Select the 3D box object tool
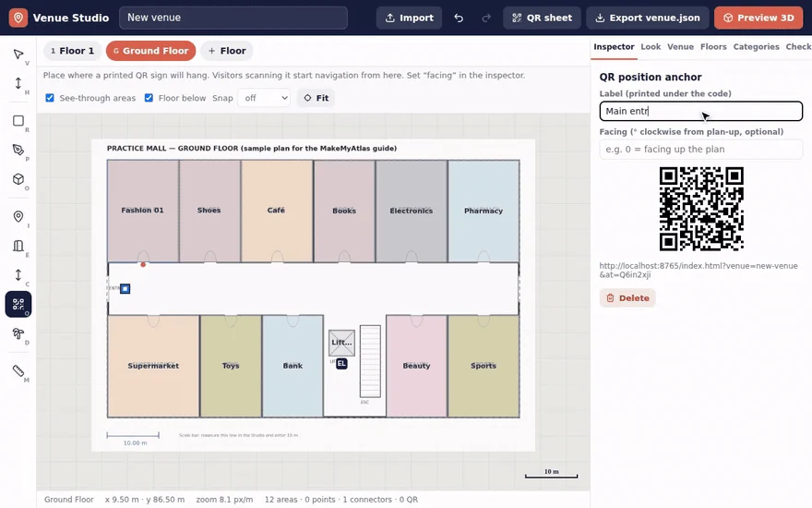 18,179
